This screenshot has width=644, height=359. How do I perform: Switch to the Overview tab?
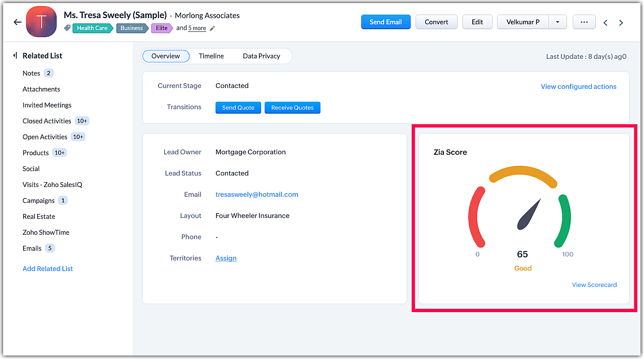166,56
